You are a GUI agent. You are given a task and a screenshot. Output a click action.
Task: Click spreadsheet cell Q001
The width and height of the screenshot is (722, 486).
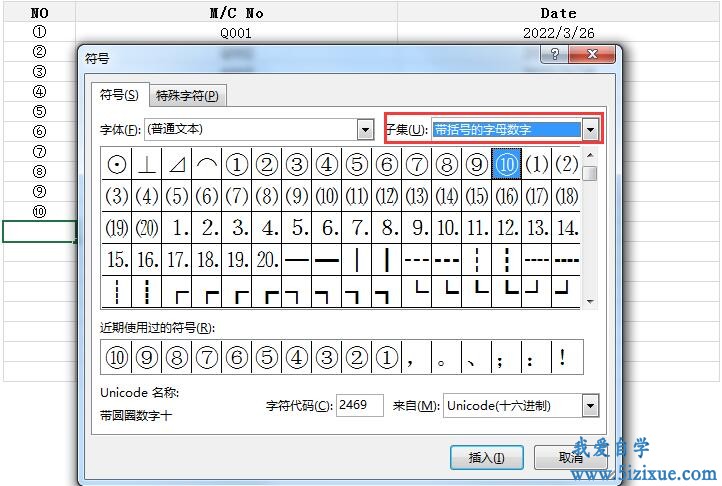tap(236, 33)
